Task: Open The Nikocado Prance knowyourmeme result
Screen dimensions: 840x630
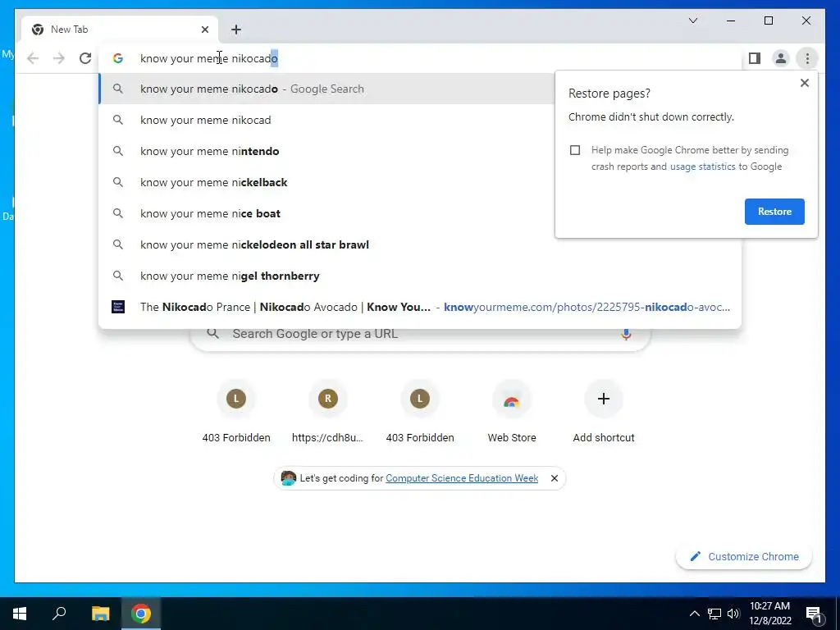Action: pos(420,307)
